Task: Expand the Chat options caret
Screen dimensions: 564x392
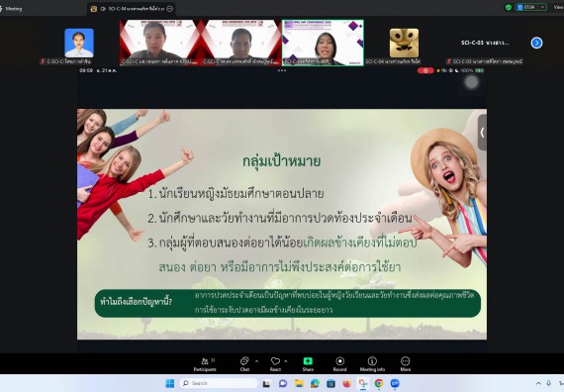Action: (256, 360)
